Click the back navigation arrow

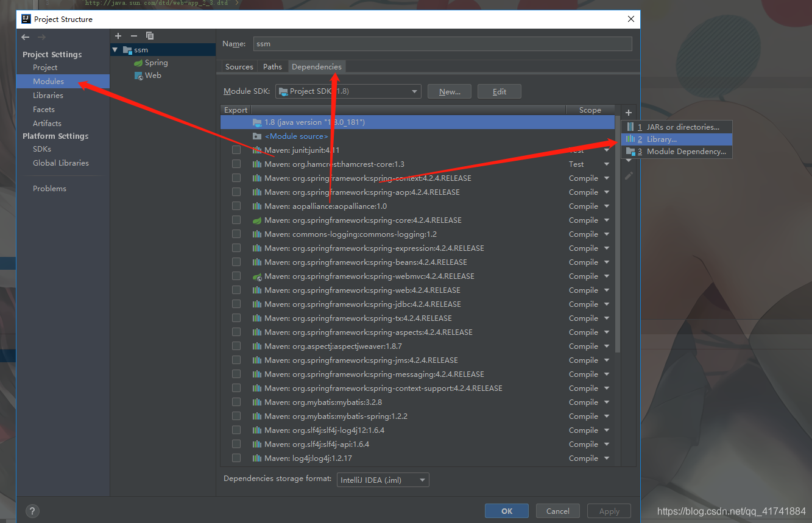[x=26, y=37]
